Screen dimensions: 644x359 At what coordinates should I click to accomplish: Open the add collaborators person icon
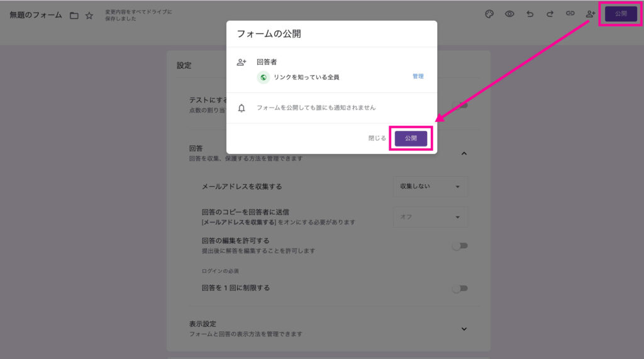point(590,14)
